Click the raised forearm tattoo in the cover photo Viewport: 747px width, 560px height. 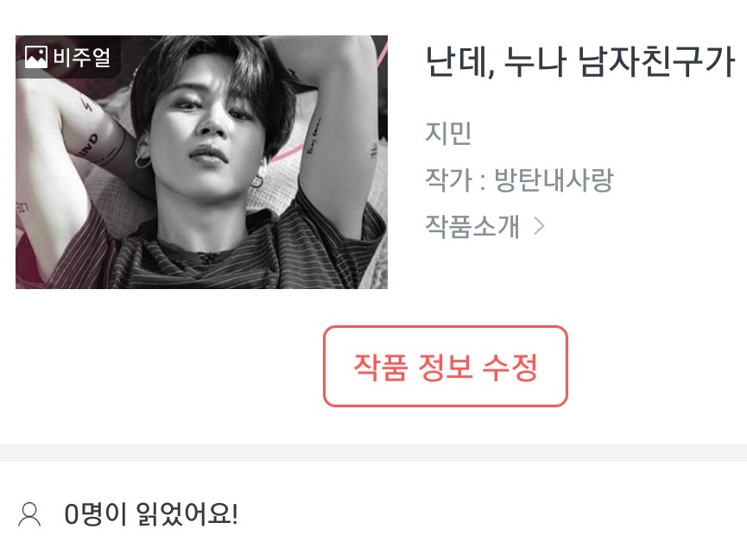click(x=314, y=136)
